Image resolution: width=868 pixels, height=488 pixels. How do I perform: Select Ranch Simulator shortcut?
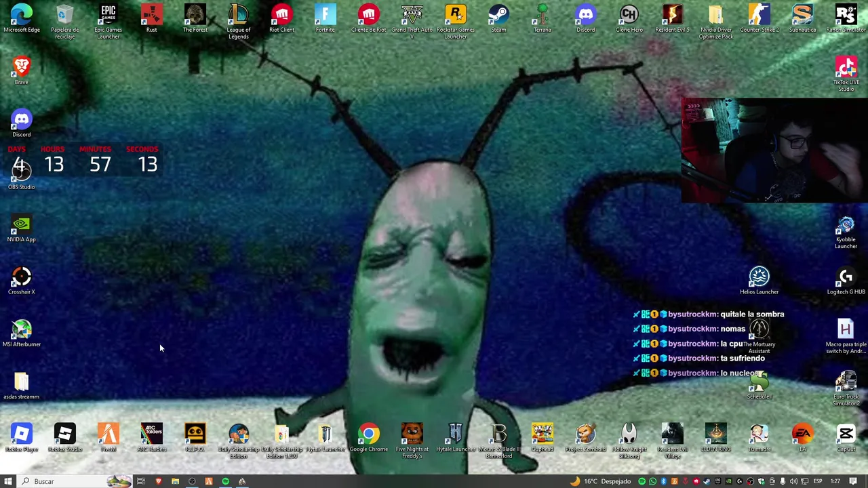(846, 18)
